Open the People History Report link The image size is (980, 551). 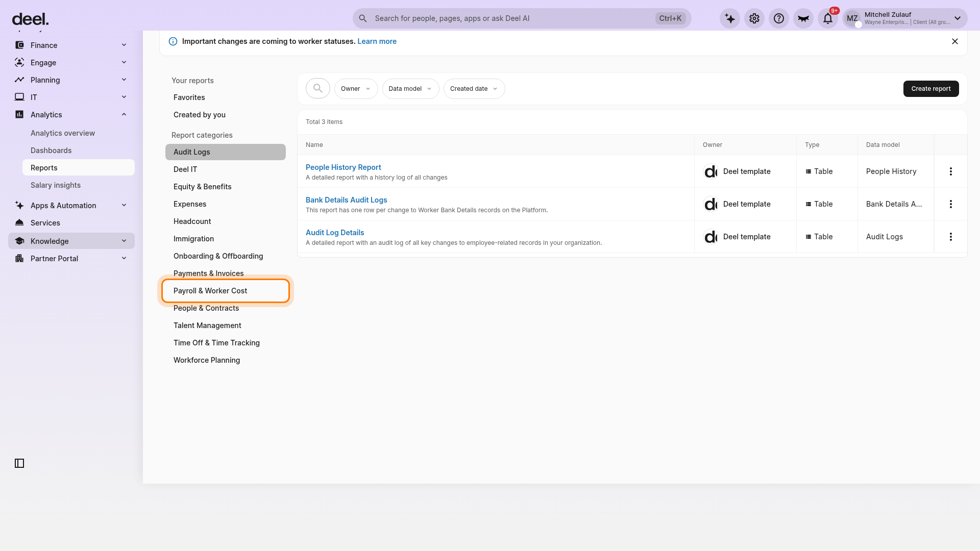pos(344,167)
